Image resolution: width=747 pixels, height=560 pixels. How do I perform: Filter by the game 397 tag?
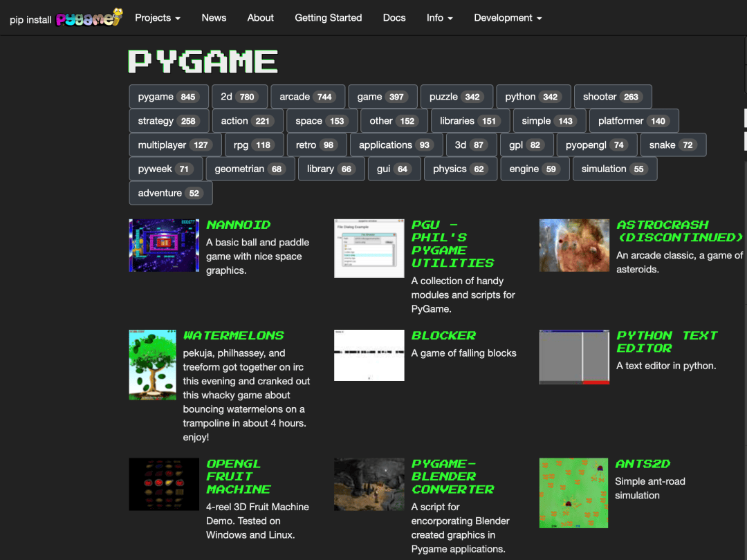(x=382, y=97)
